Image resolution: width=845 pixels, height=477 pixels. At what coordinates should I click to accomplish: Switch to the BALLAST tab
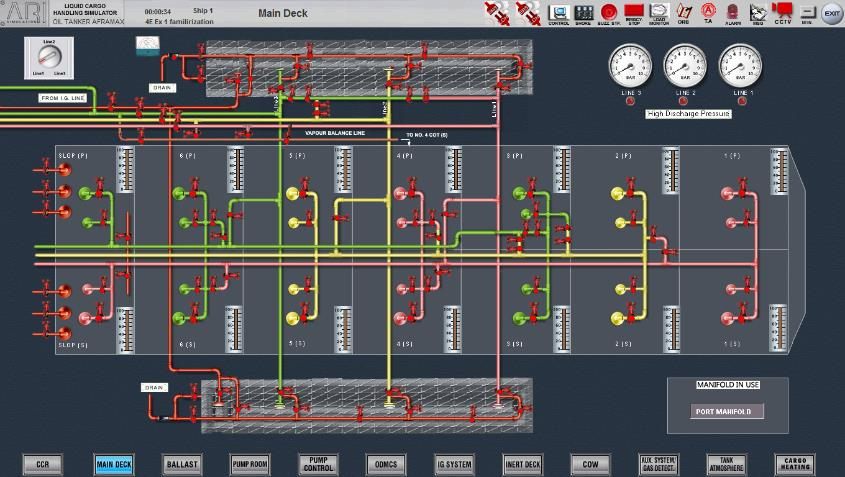click(182, 464)
